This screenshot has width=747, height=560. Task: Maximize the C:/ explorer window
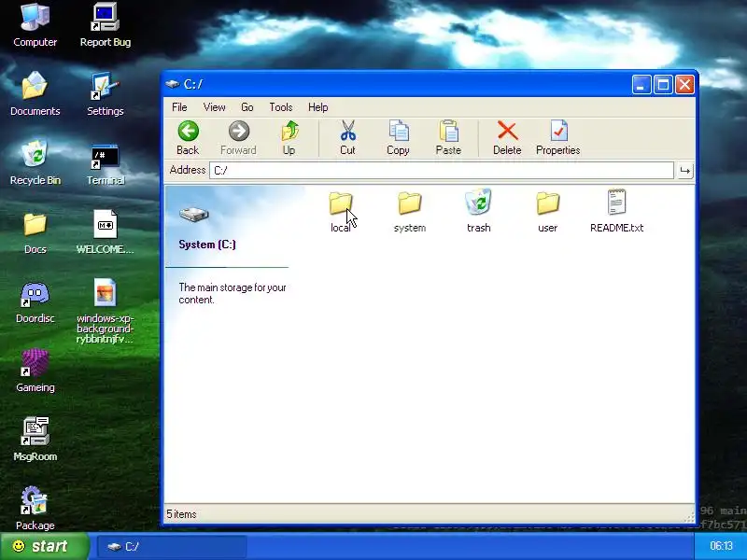[663, 85]
